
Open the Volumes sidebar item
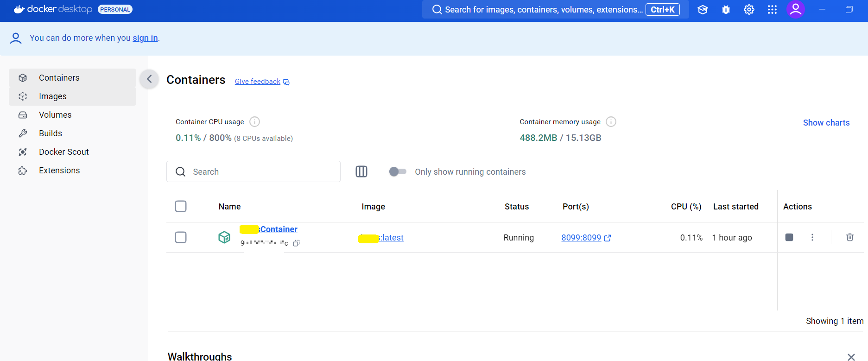(72, 115)
